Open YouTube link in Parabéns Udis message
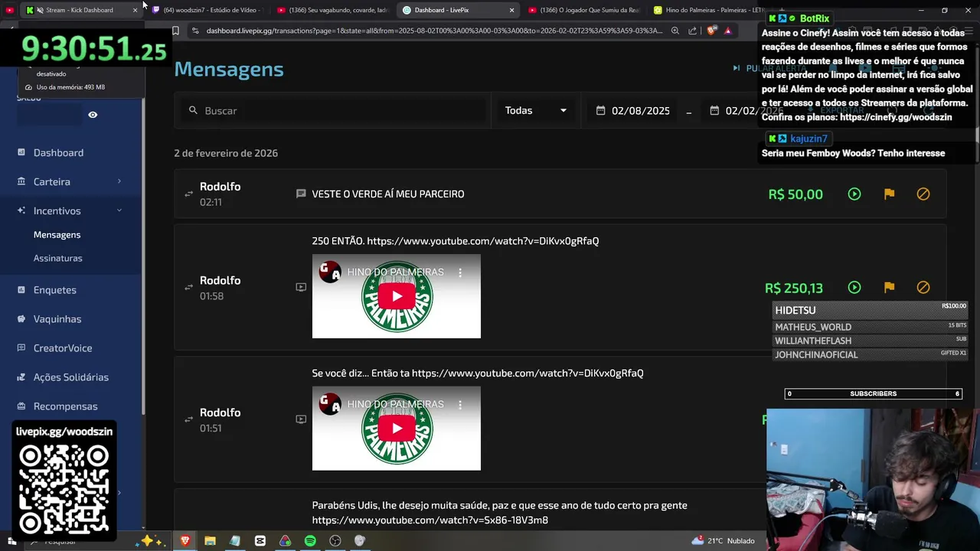The image size is (980, 551). pyautogui.click(x=430, y=520)
